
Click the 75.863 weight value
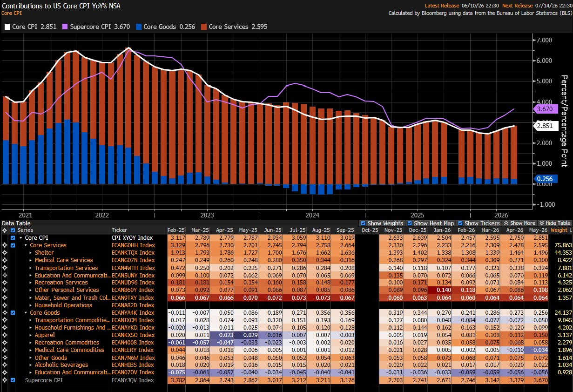(563, 245)
